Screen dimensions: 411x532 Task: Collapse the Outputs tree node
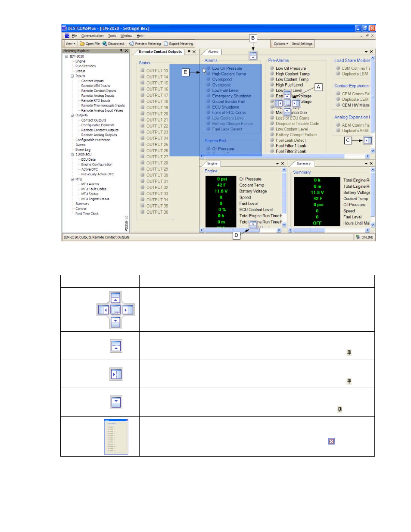72,115
